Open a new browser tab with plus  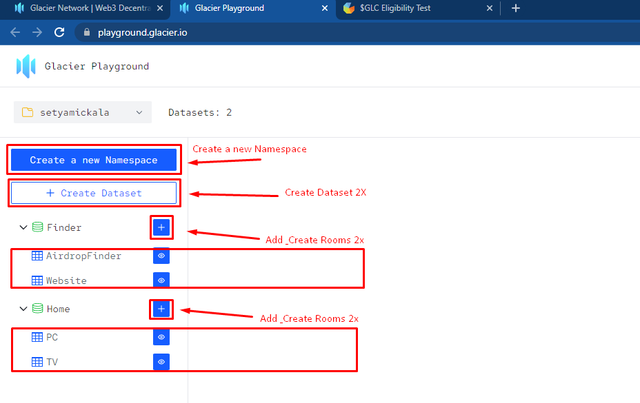pyautogui.click(x=516, y=8)
